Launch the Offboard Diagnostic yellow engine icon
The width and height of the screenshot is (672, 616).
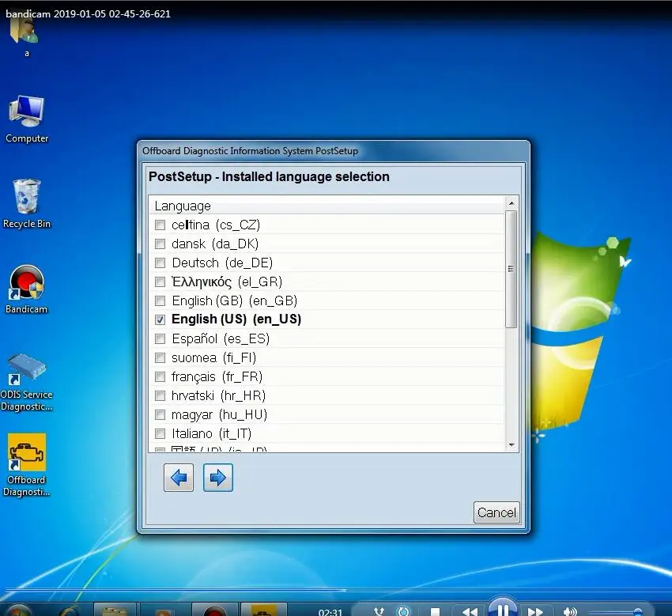pos(27,465)
